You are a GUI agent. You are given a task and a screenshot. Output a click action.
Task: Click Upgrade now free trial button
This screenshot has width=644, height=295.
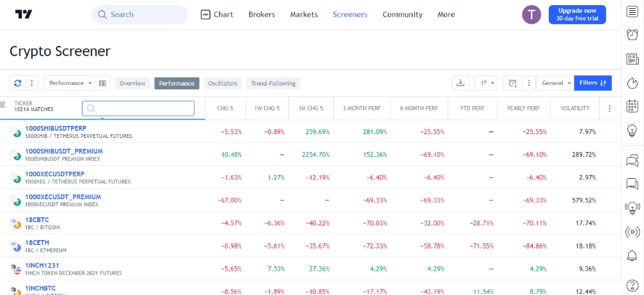pos(577,15)
